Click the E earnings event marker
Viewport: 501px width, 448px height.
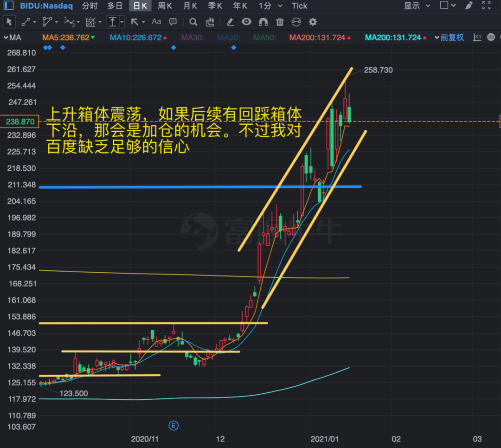point(173,426)
